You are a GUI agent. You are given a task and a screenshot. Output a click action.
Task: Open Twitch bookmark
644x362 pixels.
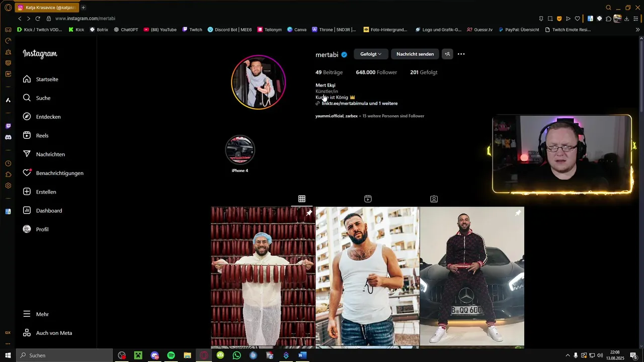[192, 30]
